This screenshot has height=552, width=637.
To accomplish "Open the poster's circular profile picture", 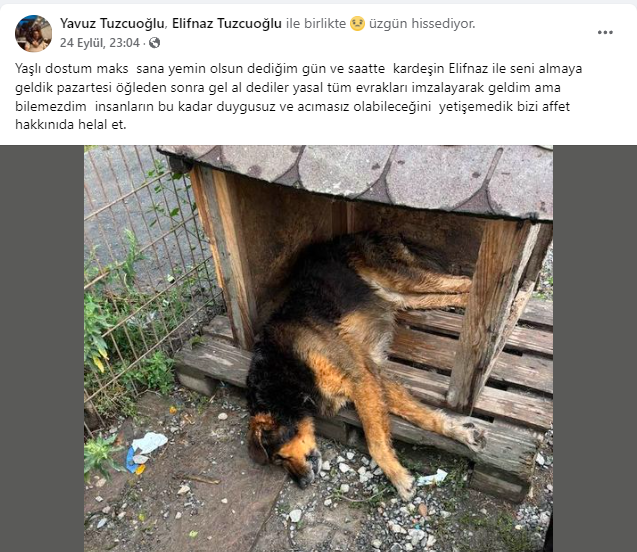I will pos(33,33).
